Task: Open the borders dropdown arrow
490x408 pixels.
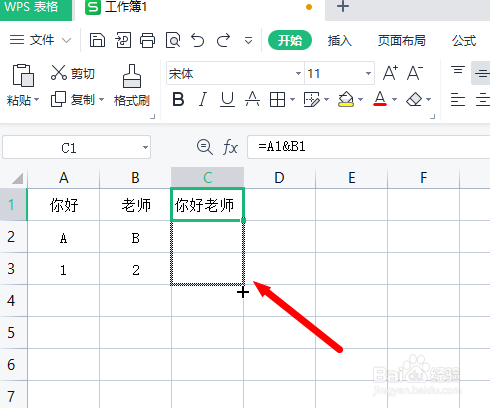Action: click(x=292, y=99)
